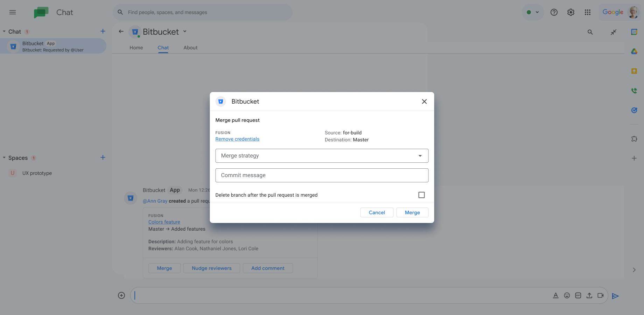Click the Remove credentials link
The width and height of the screenshot is (644, 315).
tap(237, 139)
